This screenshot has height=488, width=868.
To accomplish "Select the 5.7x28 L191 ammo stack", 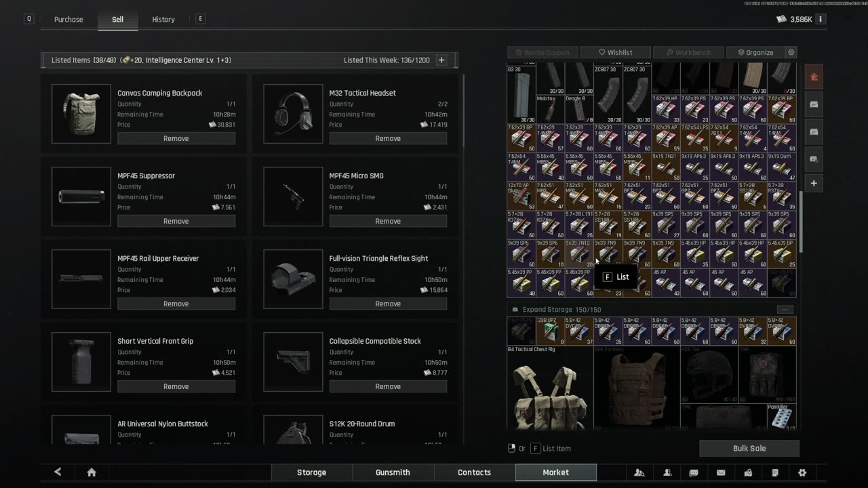I will click(x=579, y=225).
